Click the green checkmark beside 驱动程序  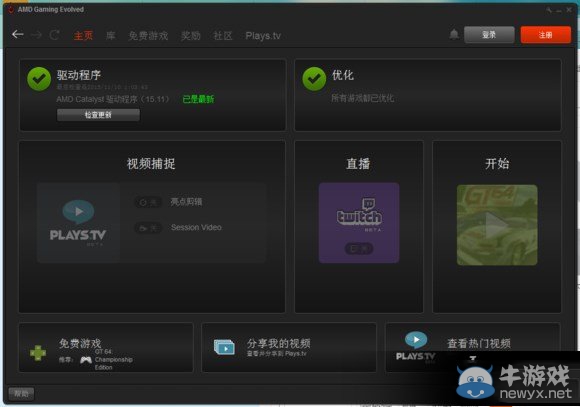(x=39, y=79)
